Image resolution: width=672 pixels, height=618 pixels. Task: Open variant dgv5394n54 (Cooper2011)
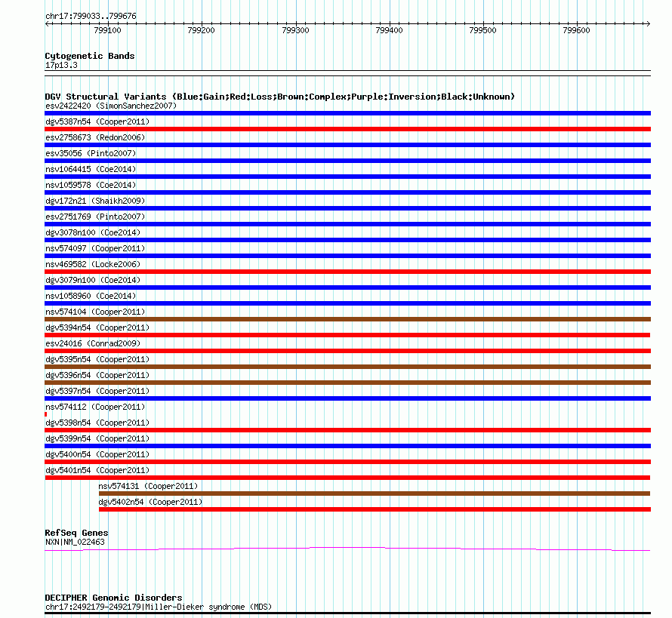97,327
